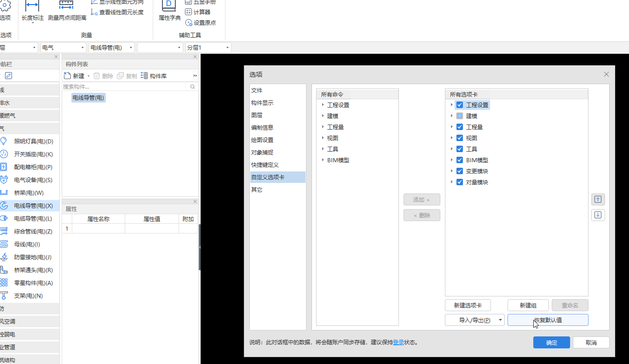Open 文件 options category
This screenshot has width=629, height=364.
tap(277, 91)
